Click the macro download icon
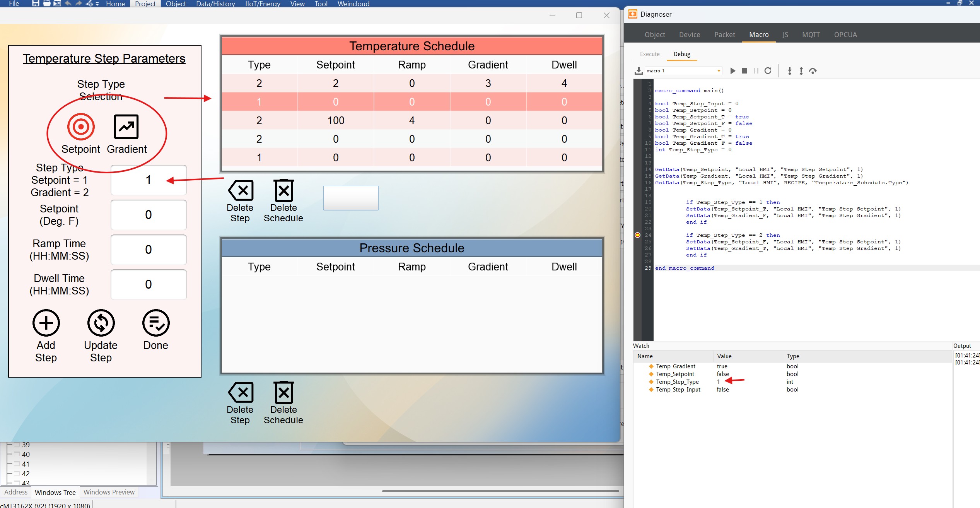Viewport: 980px width, 508px height. click(x=638, y=71)
